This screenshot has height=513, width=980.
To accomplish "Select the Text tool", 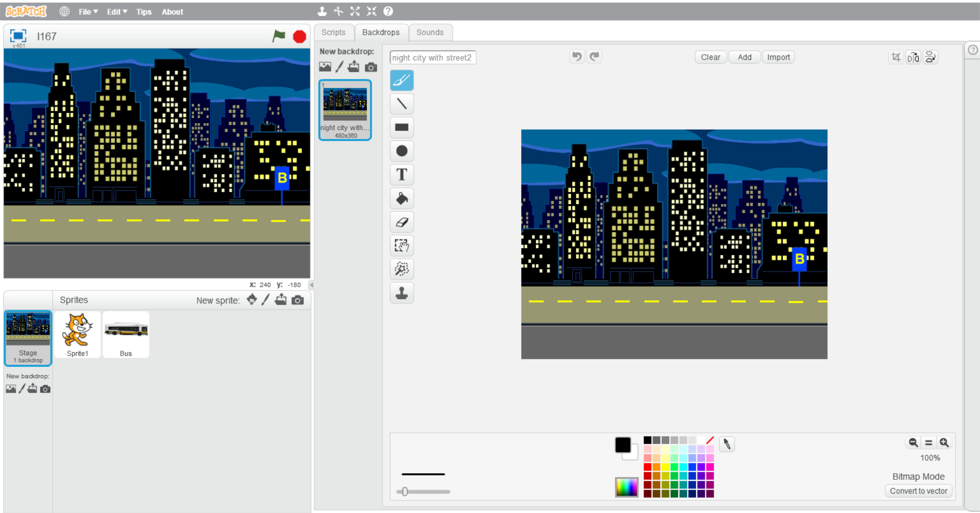I will point(402,175).
